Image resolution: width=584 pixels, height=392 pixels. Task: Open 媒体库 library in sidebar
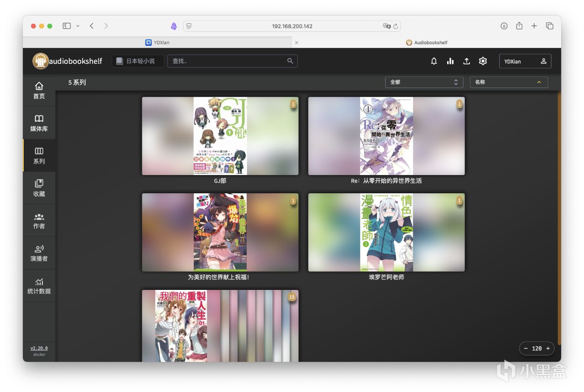39,123
